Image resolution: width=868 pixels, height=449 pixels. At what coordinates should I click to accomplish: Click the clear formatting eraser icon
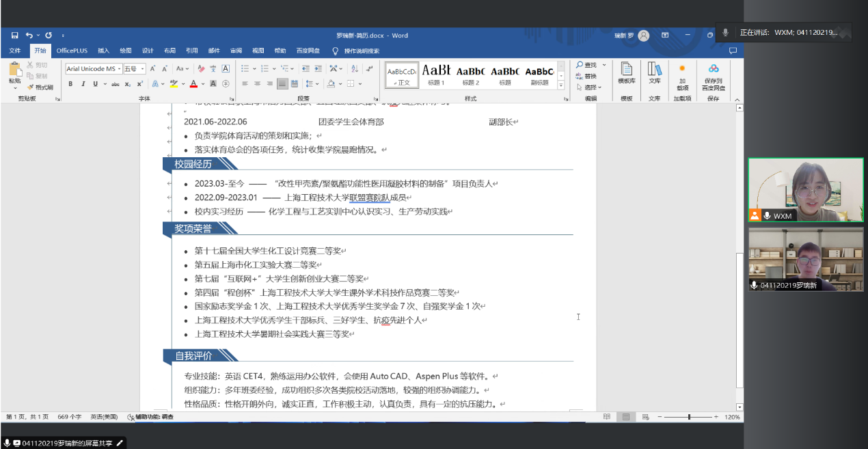[x=200, y=68]
